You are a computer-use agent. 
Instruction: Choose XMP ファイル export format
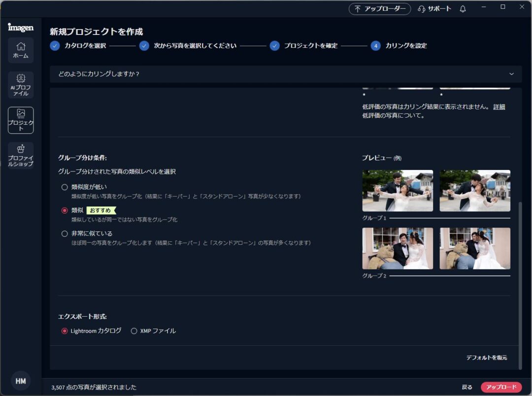coord(134,331)
